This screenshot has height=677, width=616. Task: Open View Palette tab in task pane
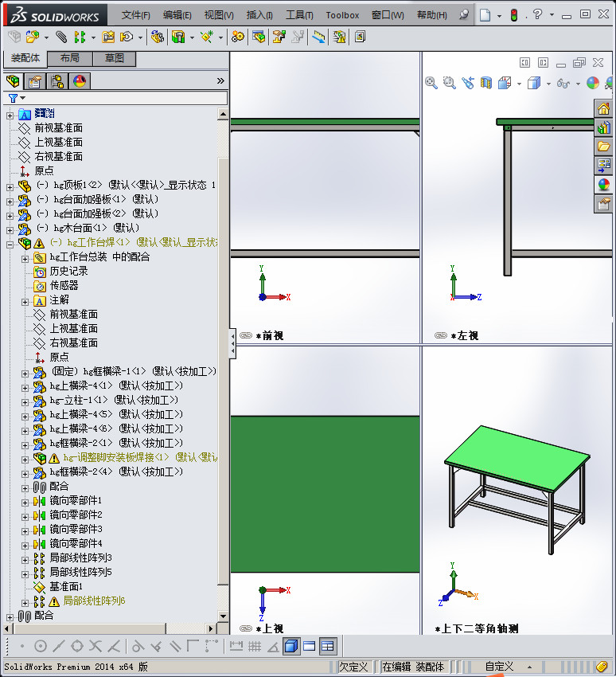603,166
